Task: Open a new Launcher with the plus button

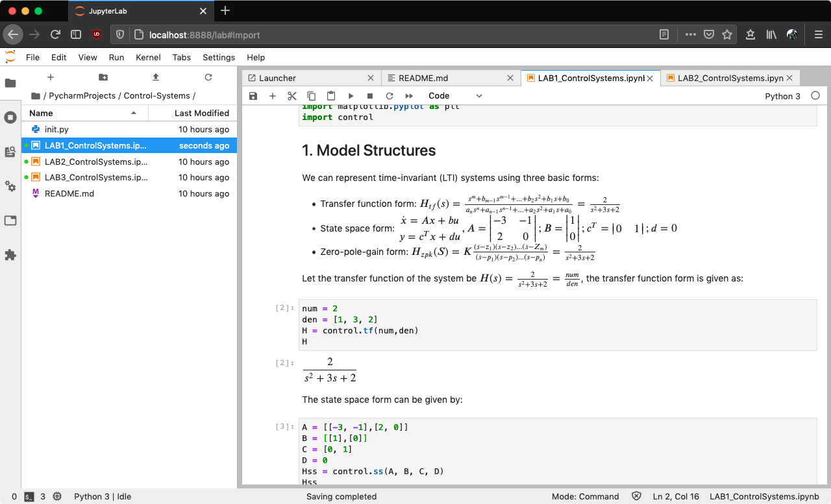Action: pos(51,77)
